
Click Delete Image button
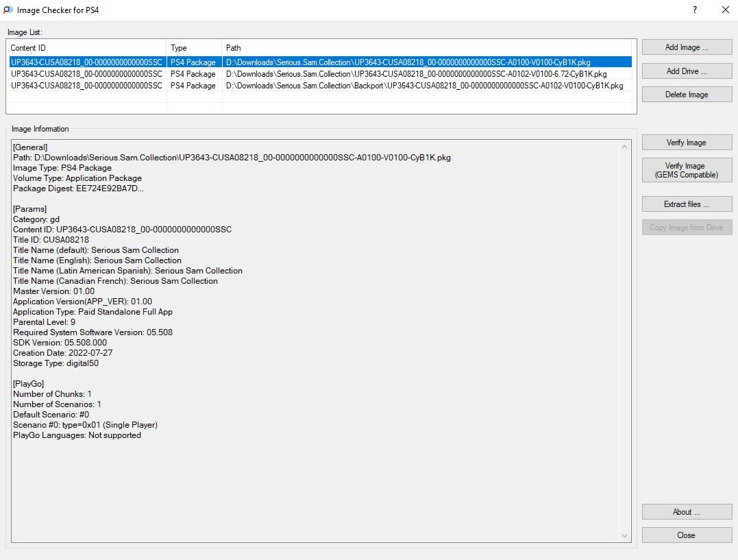(687, 95)
